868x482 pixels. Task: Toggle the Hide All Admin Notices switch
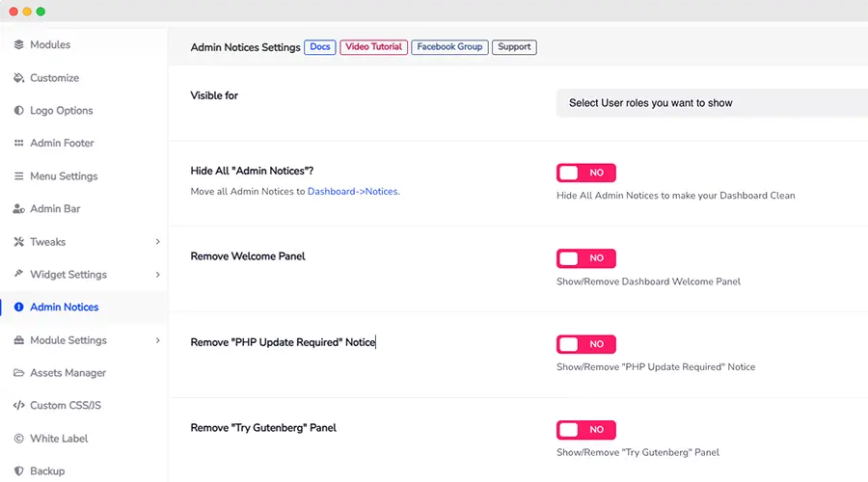pos(585,173)
